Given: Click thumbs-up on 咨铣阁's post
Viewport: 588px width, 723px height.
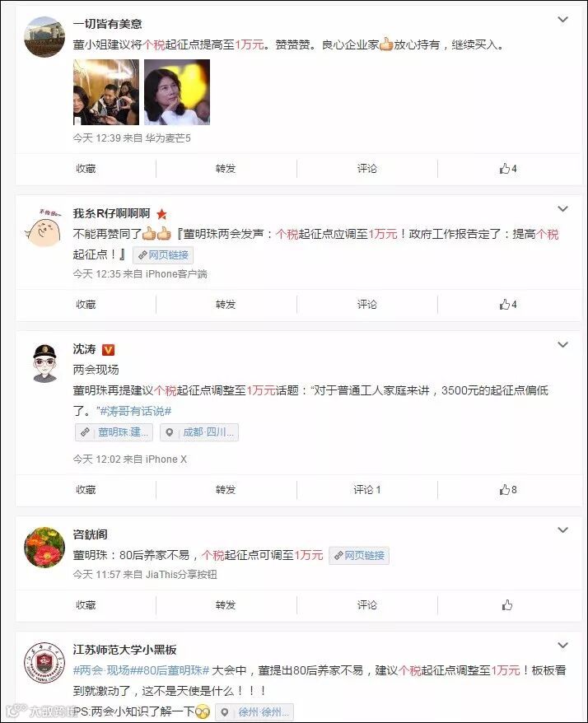Looking at the screenshot, I should pyautogui.click(x=506, y=605).
